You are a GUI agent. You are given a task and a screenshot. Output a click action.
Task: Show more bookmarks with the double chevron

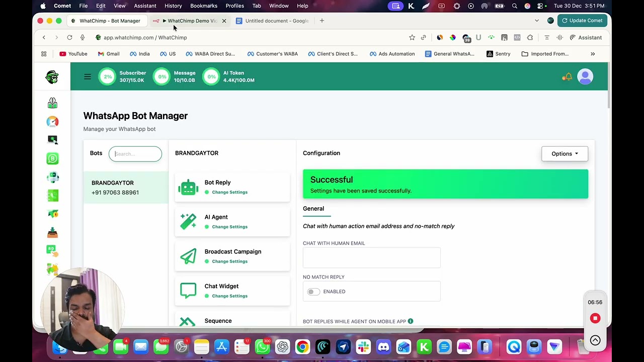(593, 54)
